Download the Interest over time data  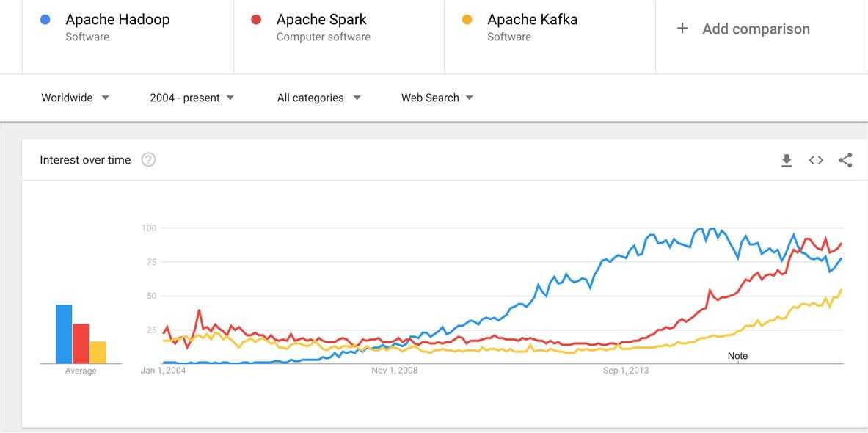(x=787, y=161)
